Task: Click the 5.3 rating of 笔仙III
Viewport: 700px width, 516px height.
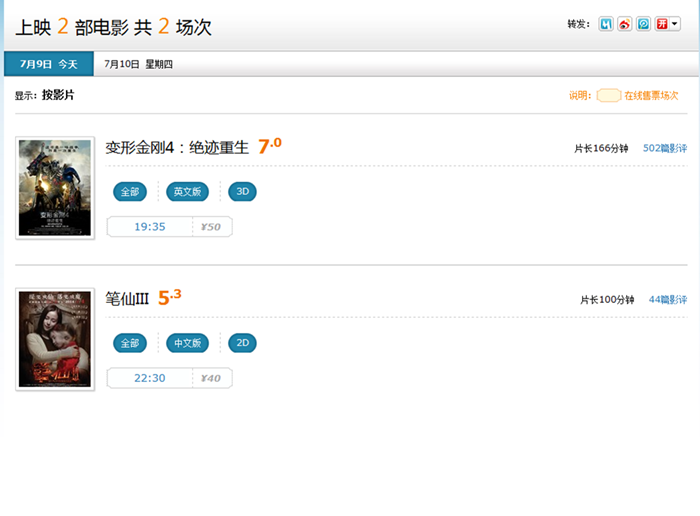Action: pos(170,297)
